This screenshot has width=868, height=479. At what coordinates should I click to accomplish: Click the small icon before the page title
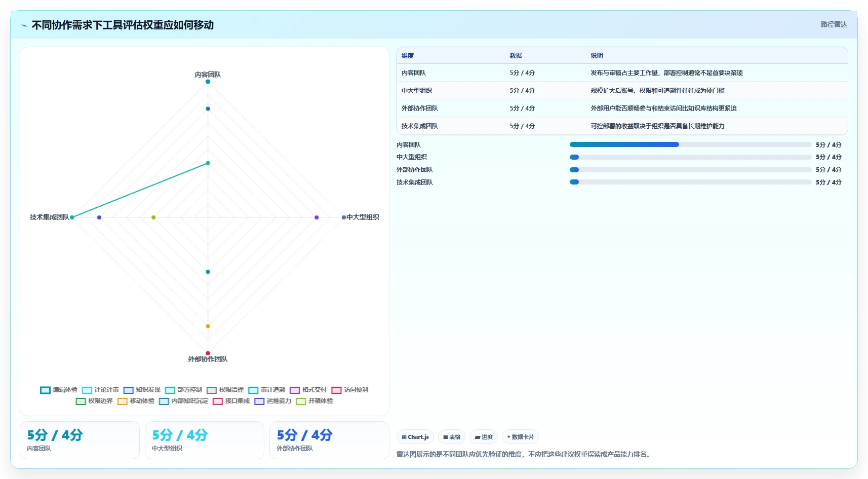click(24, 25)
